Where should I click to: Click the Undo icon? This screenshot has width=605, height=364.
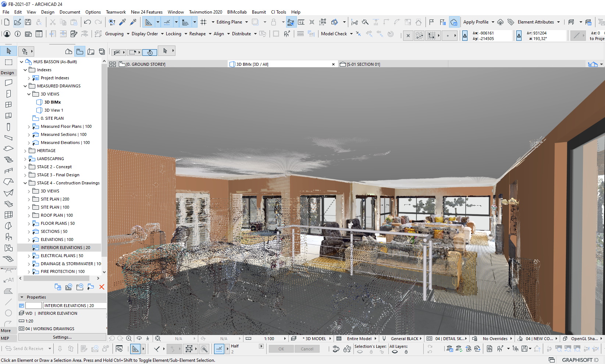point(87,22)
